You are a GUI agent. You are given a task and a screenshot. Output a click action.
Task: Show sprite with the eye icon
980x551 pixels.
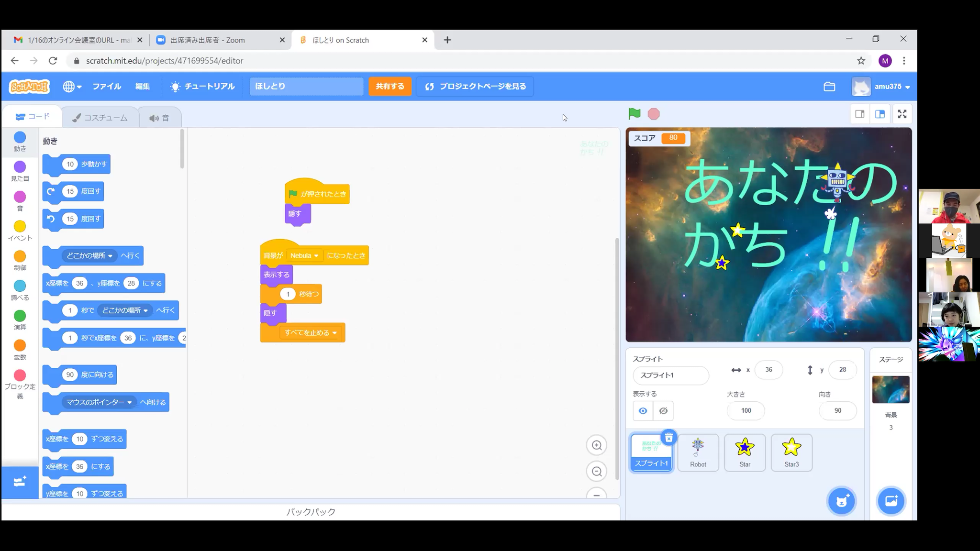(643, 411)
